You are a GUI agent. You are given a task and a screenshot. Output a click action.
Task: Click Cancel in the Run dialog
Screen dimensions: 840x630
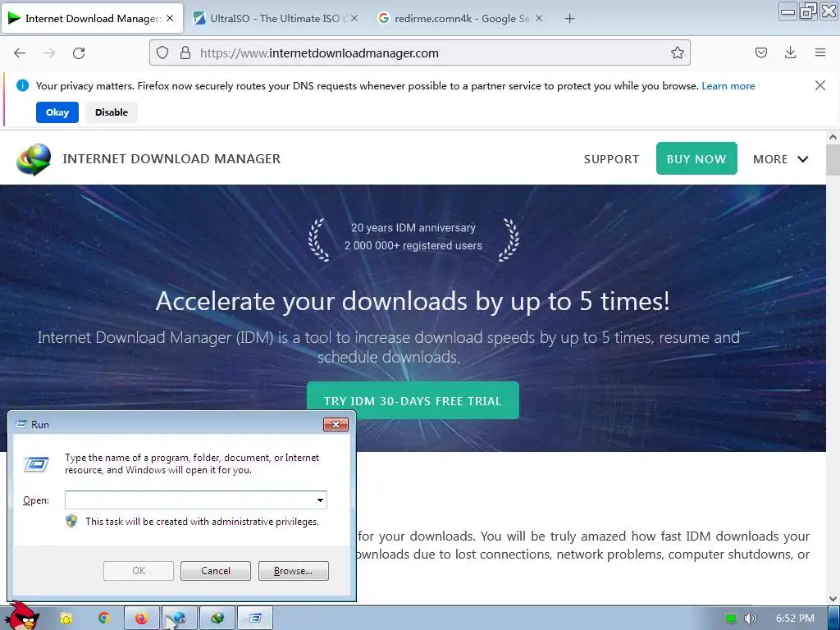click(216, 571)
